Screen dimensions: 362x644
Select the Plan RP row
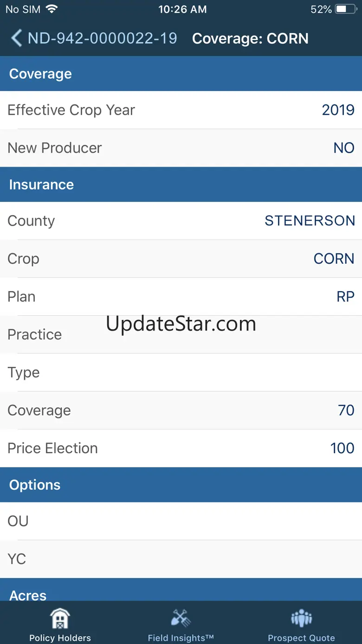click(181, 297)
